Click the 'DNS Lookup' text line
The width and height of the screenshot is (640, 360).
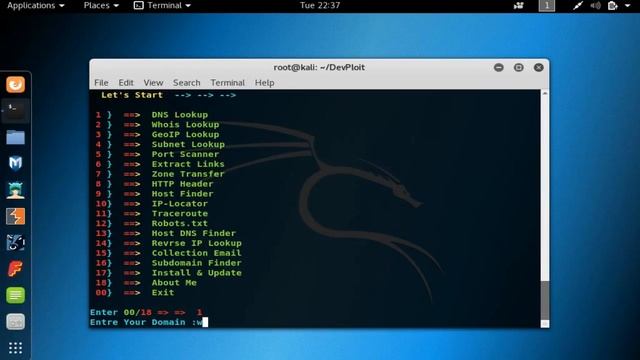coord(180,115)
